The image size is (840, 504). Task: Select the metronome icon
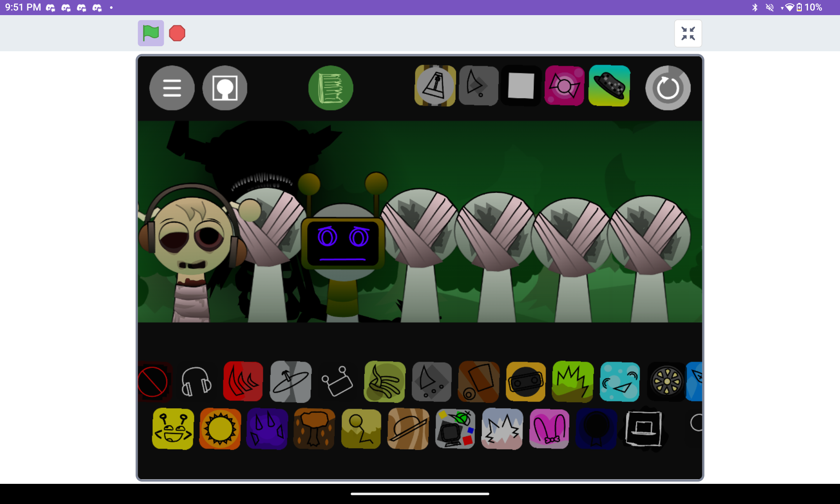(435, 86)
